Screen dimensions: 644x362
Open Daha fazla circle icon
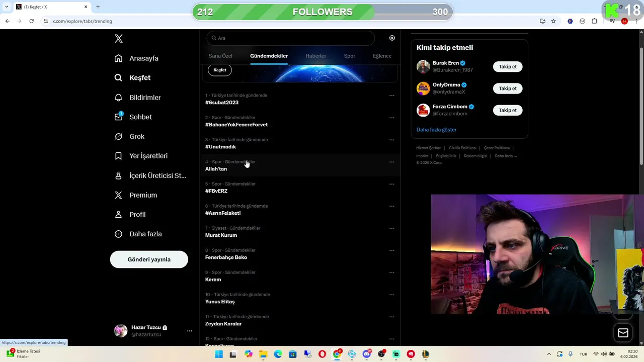coord(118,234)
